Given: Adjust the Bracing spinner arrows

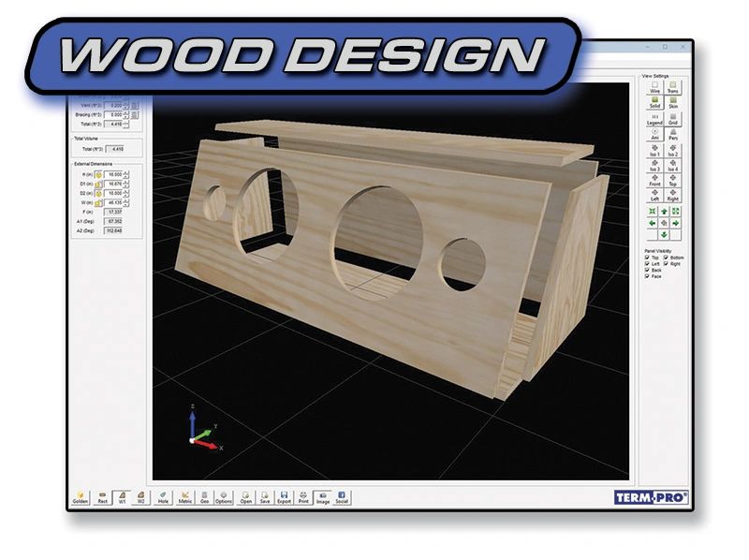Looking at the screenshot, I should tap(126, 114).
